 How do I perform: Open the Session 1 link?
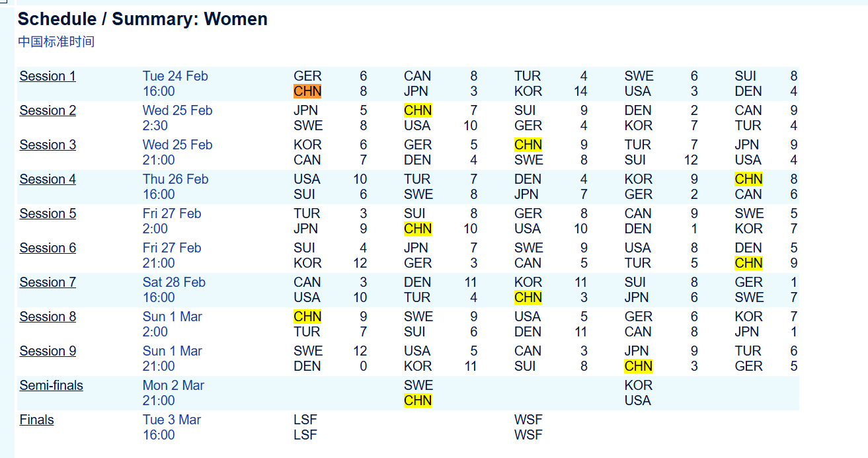(48, 76)
